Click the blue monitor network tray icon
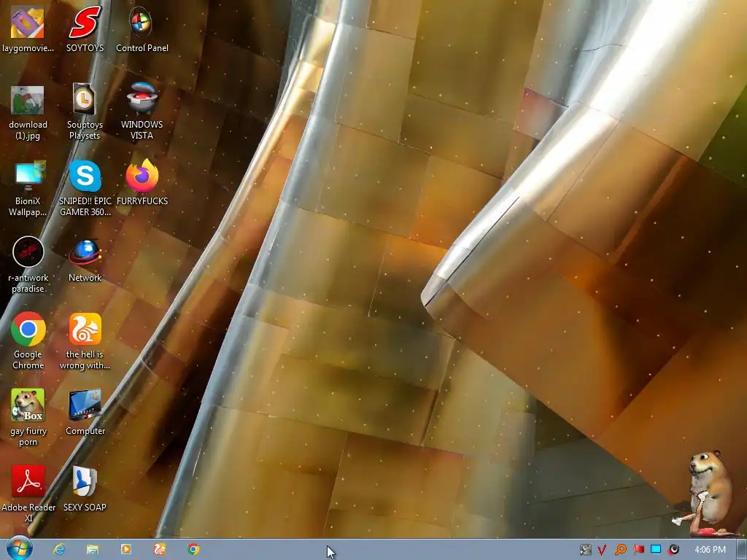 pyautogui.click(x=656, y=550)
